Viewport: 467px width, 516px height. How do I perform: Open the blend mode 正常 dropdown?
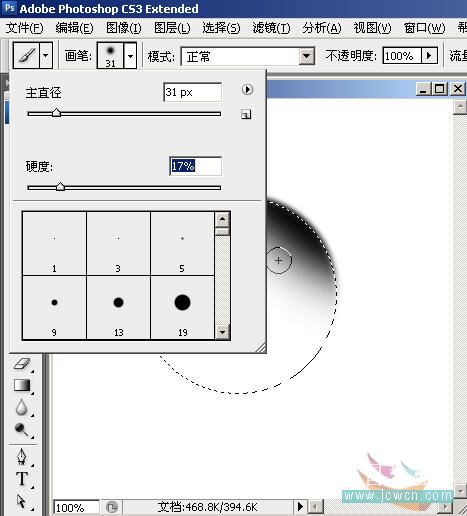point(306,56)
